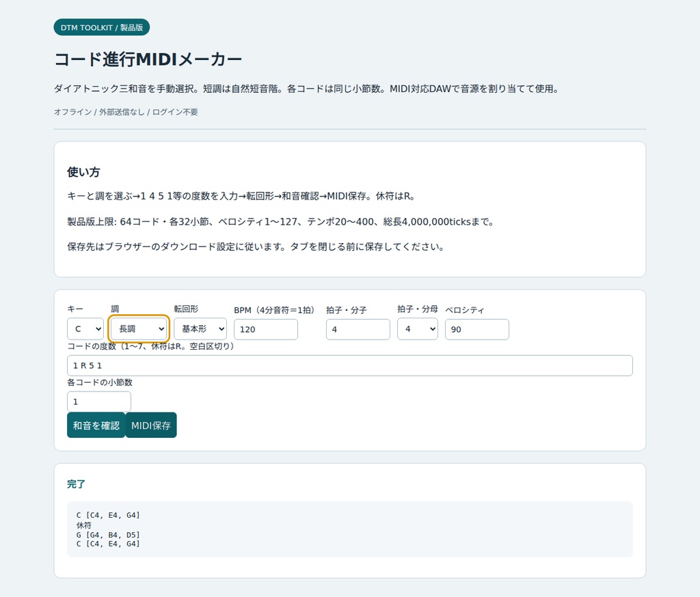Click the 製品版上限 limits paragraph
Image resolution: width=700 pixels, height=597 pixels.
click(280, 222)
